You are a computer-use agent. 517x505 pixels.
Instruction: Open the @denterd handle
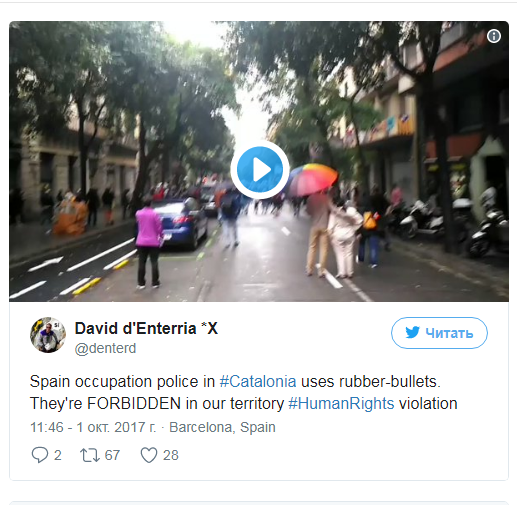pos(105,348)
